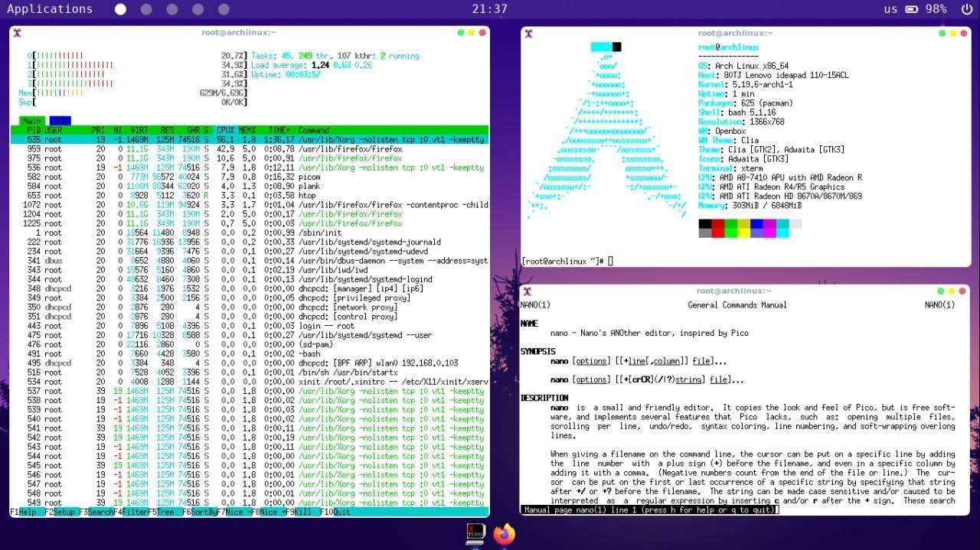Select PID 584 plank process row

coord(249,186)
